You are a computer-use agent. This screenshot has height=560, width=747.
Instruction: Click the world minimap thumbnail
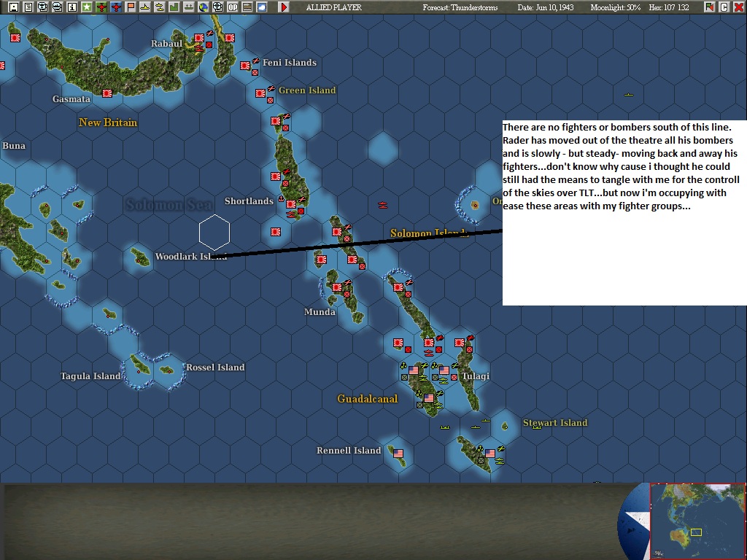[697, 521]
